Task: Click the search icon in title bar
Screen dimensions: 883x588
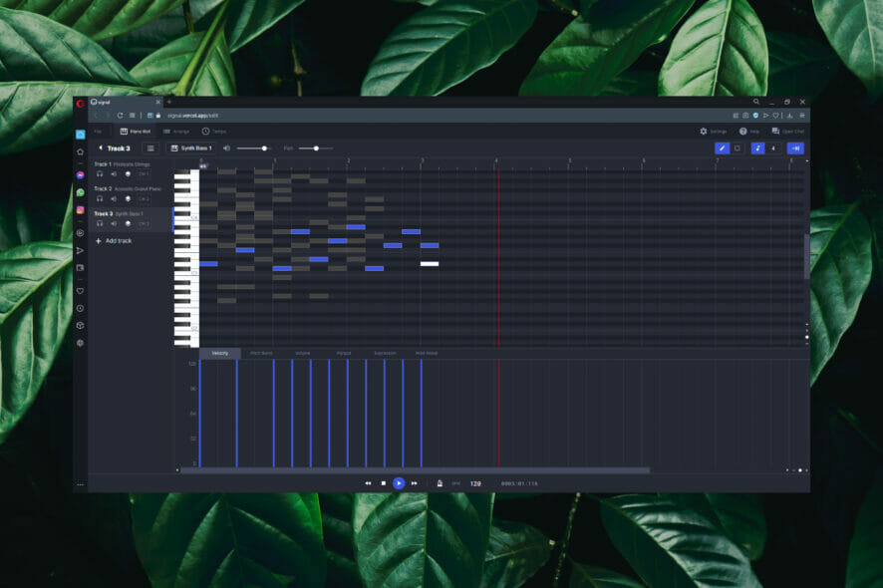Action: (756, 102)
